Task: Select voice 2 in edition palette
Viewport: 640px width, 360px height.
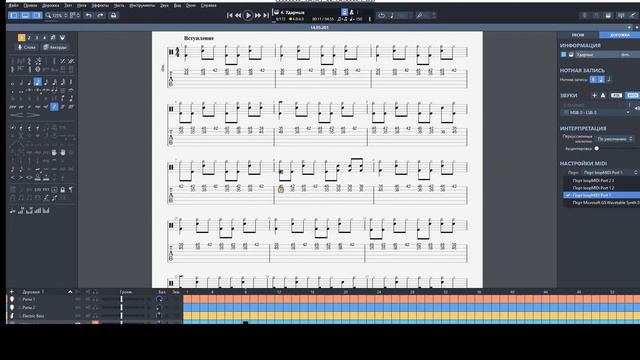Action: click(x=29, y=38)
